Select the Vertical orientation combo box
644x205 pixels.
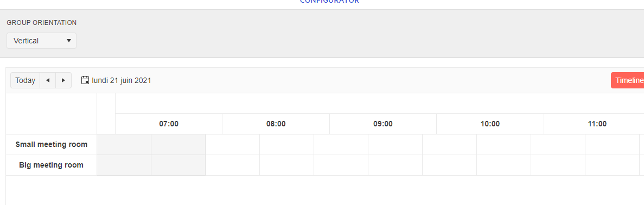41,41
